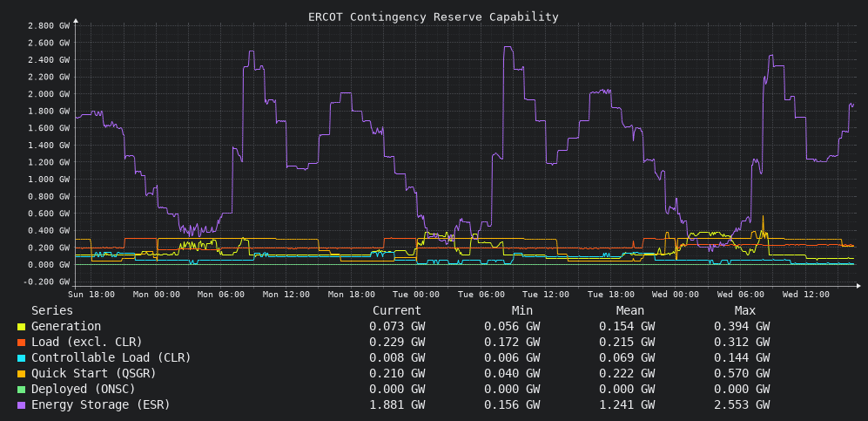Click ESR mean value 1.241 GW

tap(627, 405)
